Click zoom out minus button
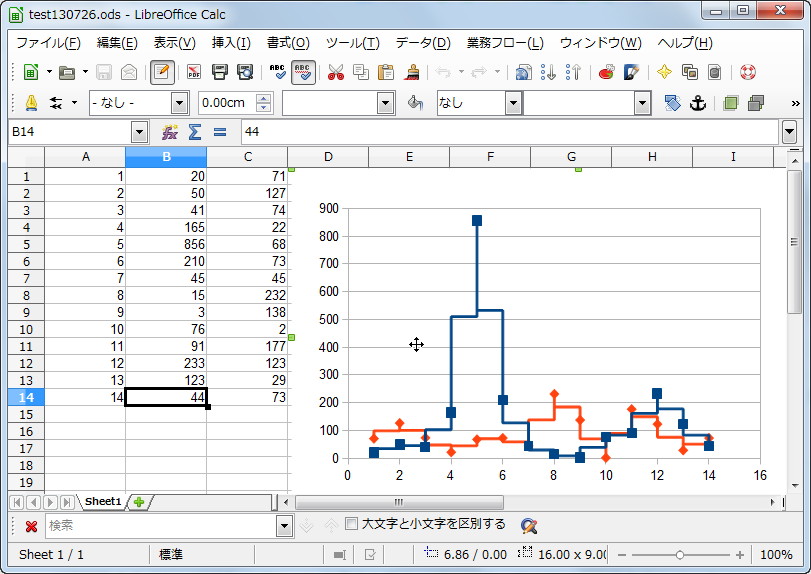 (622, 555)
